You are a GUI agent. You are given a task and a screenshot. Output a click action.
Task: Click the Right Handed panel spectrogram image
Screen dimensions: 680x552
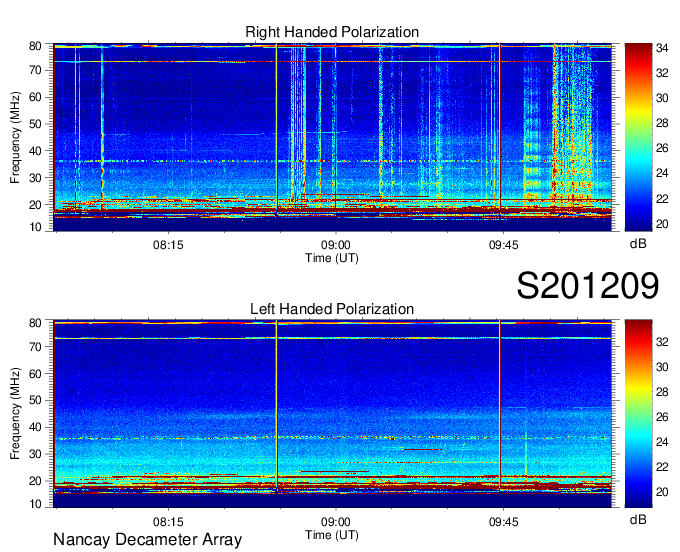[x=332, y=137]
